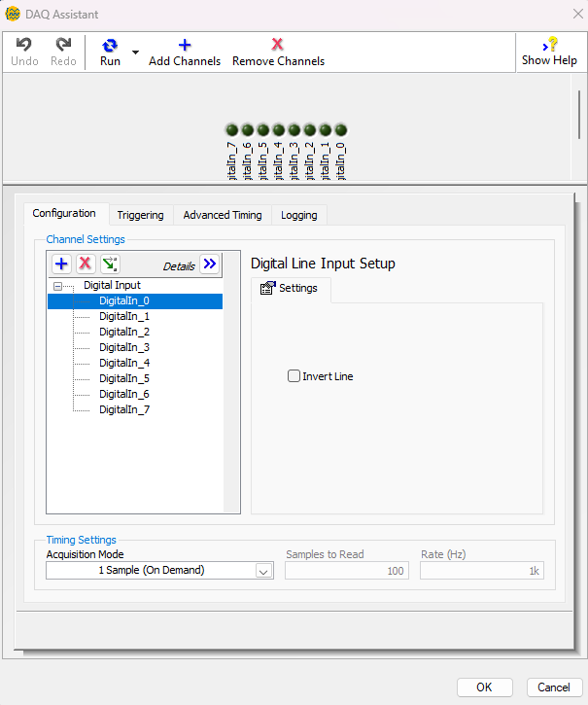The height and width of the screenshot is (705, 588).
Task: Click the Add Channels plus icon
Action: point(185,45)
